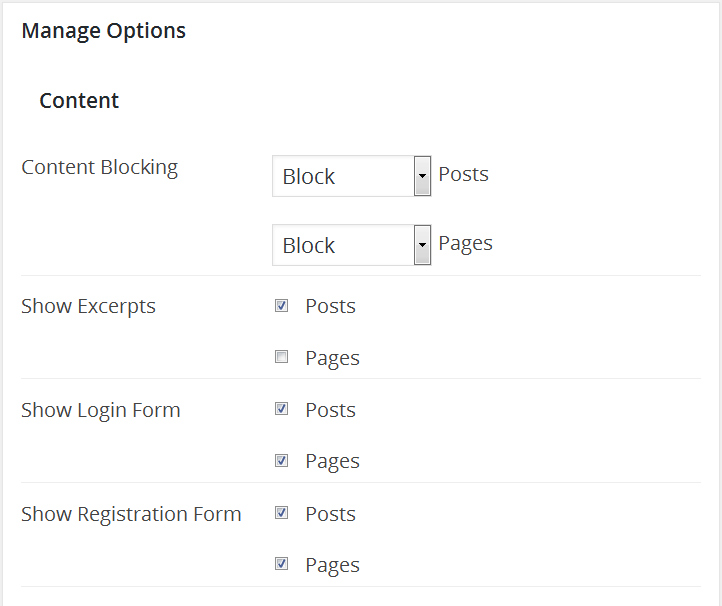This screenshot has width=722, height=606.
Task: Toggle the Show Registration Form Pages checkbox
Action: click(282, 564)
